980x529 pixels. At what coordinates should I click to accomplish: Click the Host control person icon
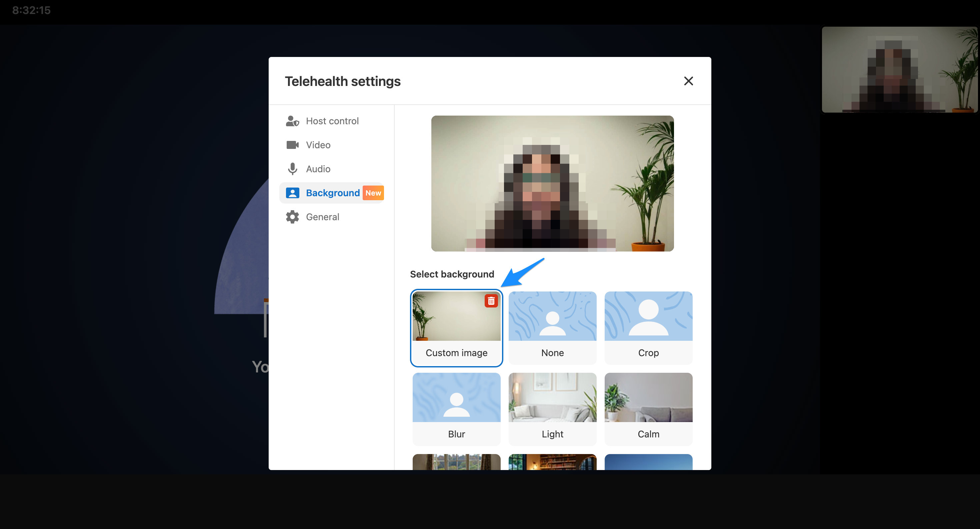click(x=292, y=121)
